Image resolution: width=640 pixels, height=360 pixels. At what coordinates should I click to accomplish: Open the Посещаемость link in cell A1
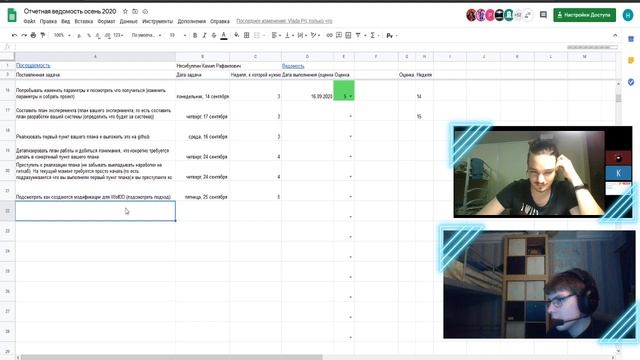tap(33, 65)
